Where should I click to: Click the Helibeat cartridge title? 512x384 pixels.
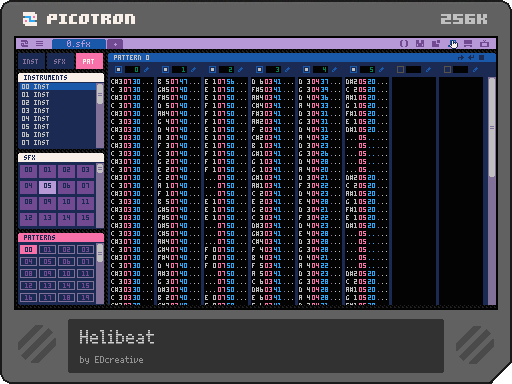coord(117,337)
